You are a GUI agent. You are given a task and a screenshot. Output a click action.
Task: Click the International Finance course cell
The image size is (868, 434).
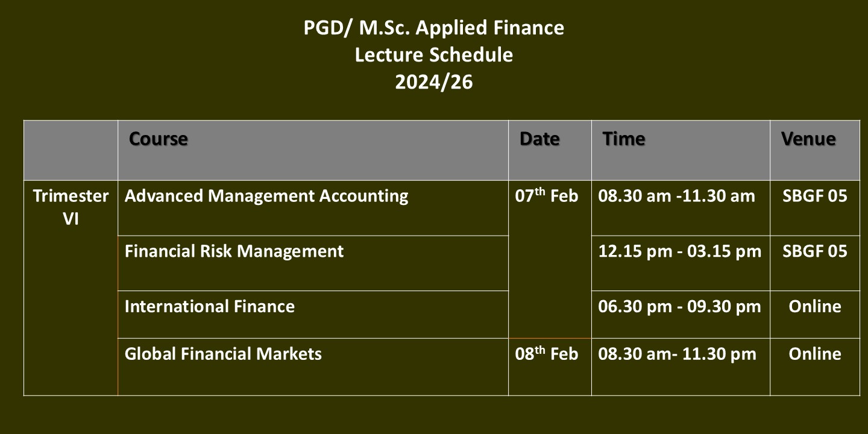[x=210, y=307]
